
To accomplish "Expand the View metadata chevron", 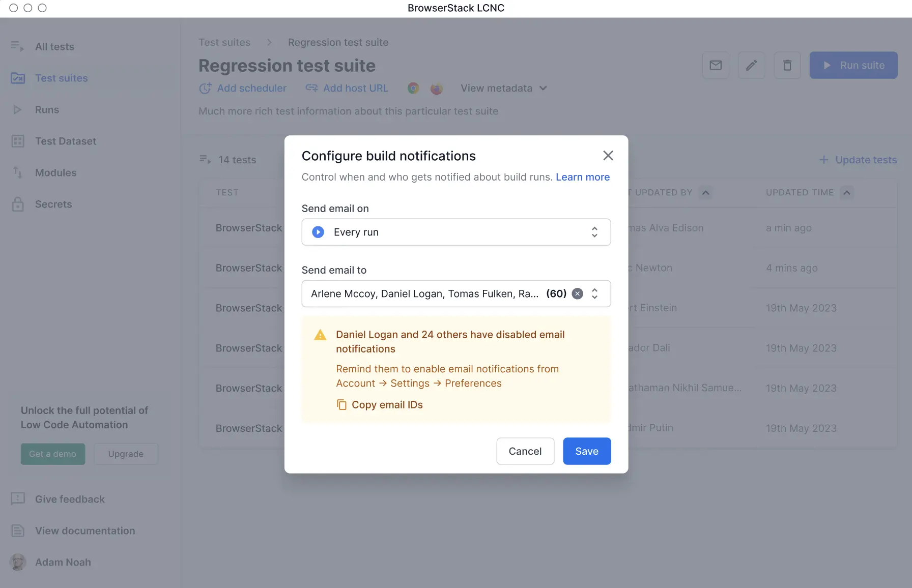I will coord(543,89).
